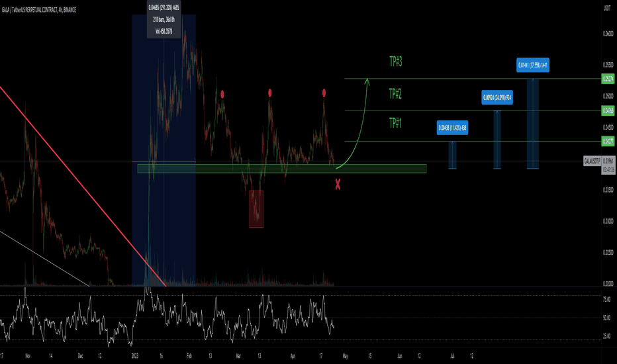This screenshot has height=364, width=617.
Task: Click the 11.42% blue measurement label
Action: (452, 128)
